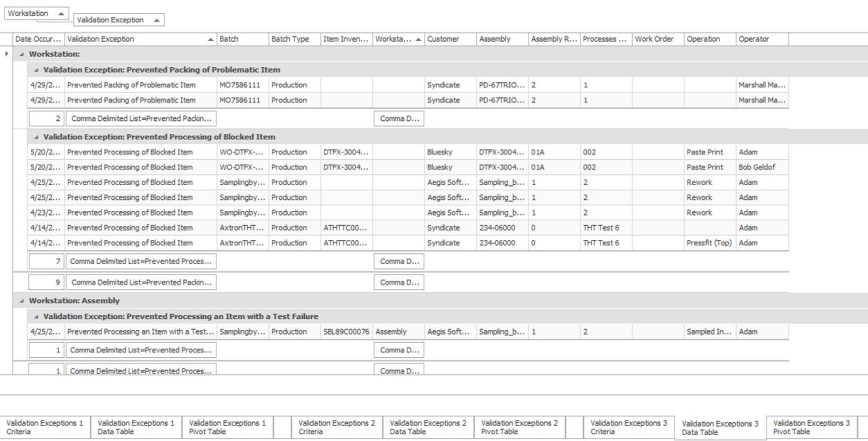868x441 pixels.
Task: Click the "Comma D..." summary box in the Workstation column
Action: click(x=399, y=118)
